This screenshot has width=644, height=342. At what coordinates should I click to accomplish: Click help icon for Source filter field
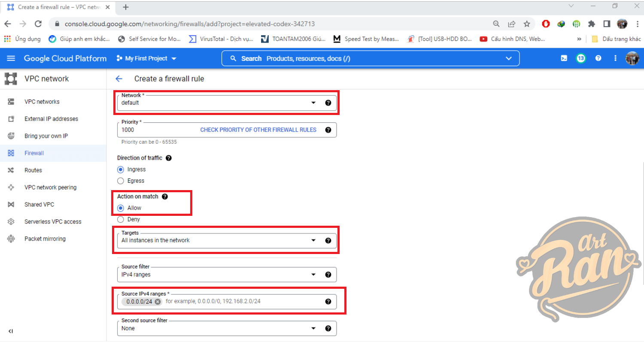coord(328,275)
